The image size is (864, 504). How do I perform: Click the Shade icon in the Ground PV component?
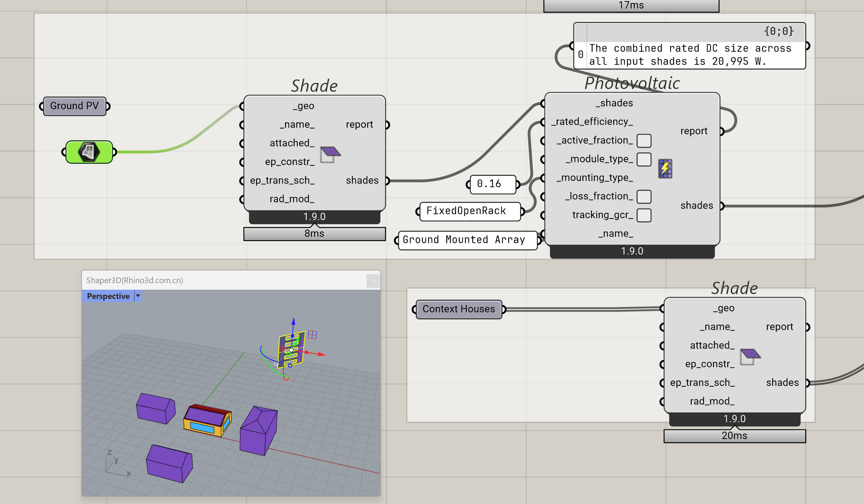pyautogui.click(x=330, y=154)
